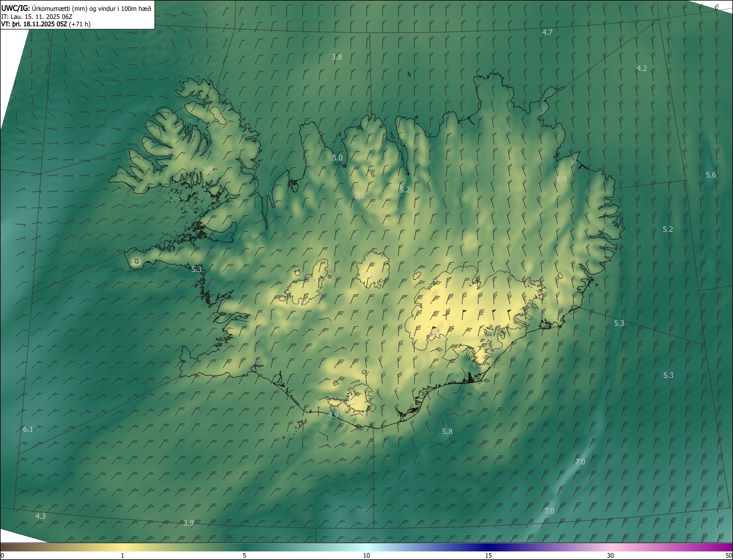The image size is (733, 560).
Task: Click the 0 tick label on the color scale
Action: click(2, 555)
